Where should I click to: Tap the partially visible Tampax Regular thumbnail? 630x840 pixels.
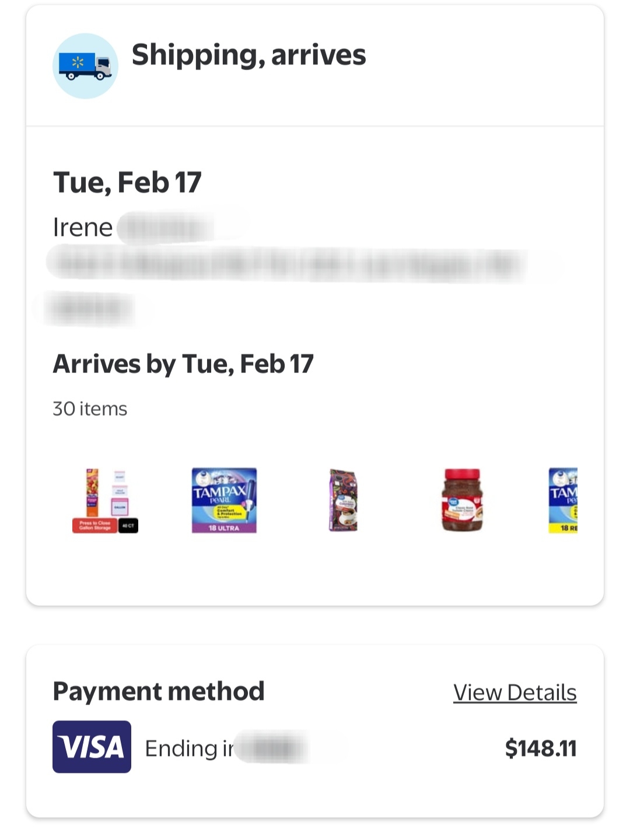[563, 500]
